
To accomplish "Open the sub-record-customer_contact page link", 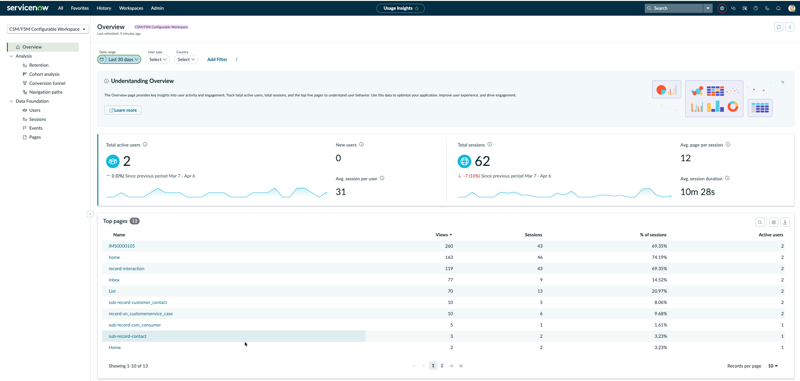I will 138,302.
